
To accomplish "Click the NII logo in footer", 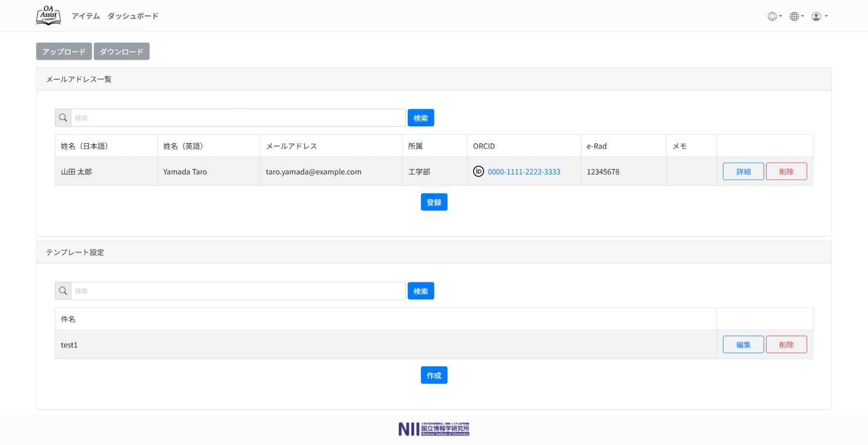I will 434,429.
